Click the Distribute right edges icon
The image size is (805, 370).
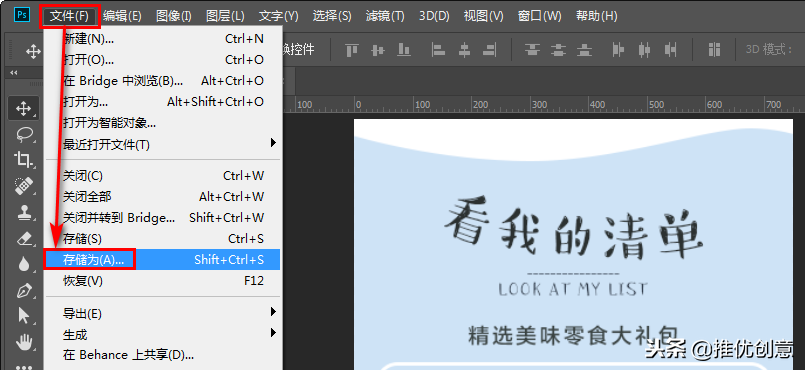pos(670,50)
